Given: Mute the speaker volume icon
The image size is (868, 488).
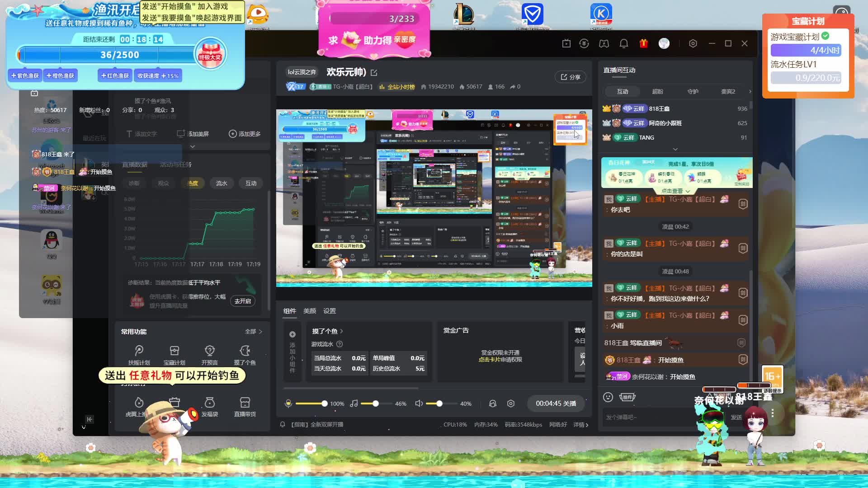Looking at the screenshot, I should (419, 404).
